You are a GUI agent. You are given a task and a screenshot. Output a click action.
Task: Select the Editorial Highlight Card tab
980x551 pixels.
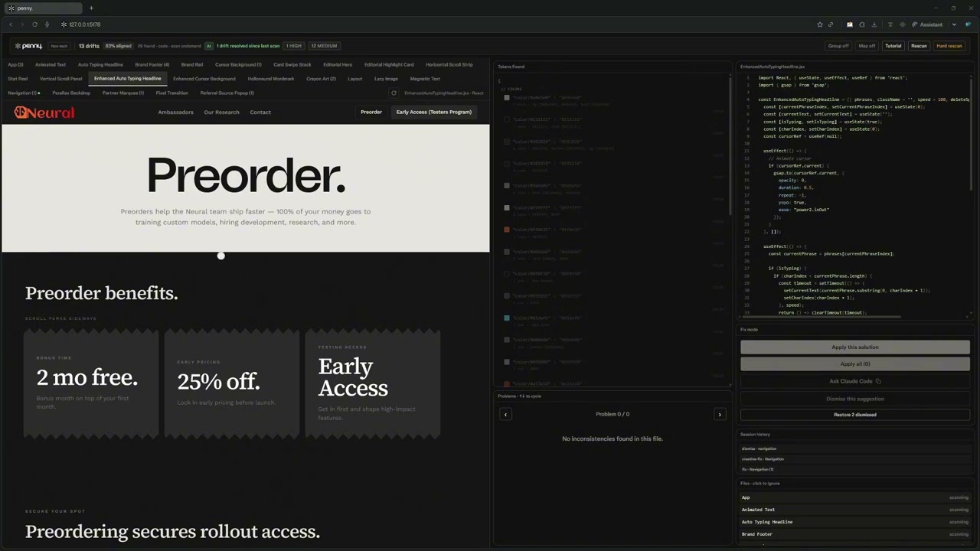[389, 65]
